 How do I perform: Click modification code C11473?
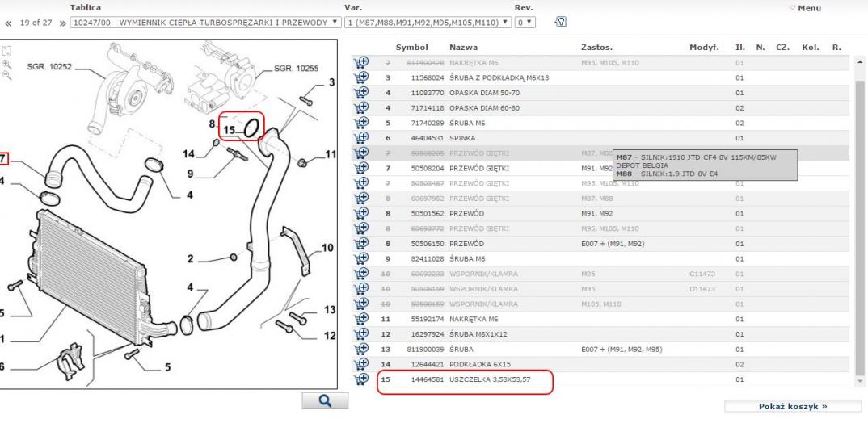click(x=702, y=274)
